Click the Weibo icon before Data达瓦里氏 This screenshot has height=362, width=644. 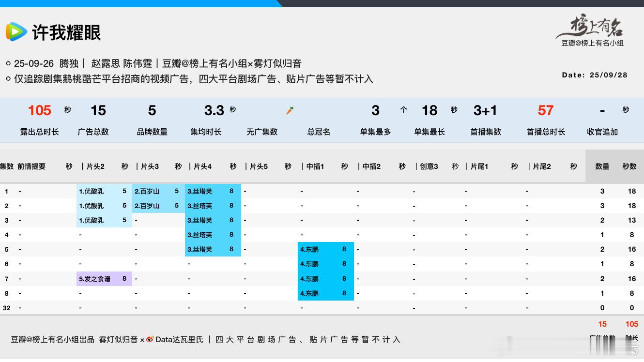[x=150, y=339]
